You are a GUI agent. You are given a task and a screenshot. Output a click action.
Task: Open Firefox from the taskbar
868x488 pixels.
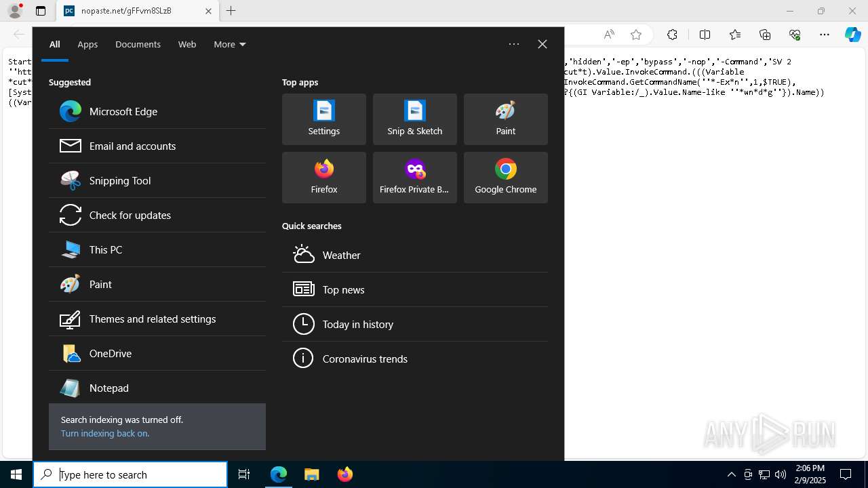click(344, 474)
